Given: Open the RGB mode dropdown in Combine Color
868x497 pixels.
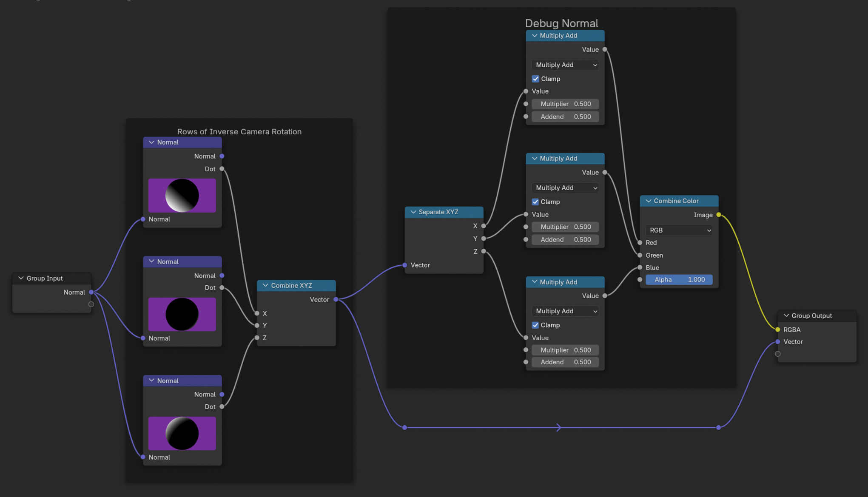Looking at the screenshot, I should point(678,230).
